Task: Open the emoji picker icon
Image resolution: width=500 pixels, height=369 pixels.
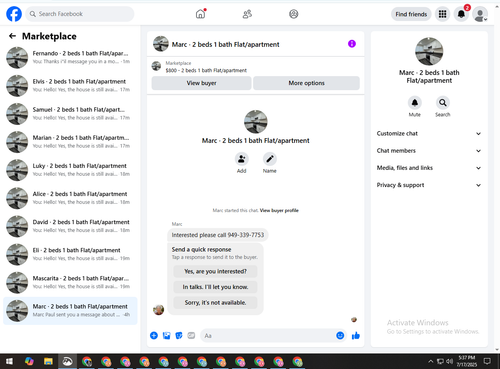Action: (340, 336)
